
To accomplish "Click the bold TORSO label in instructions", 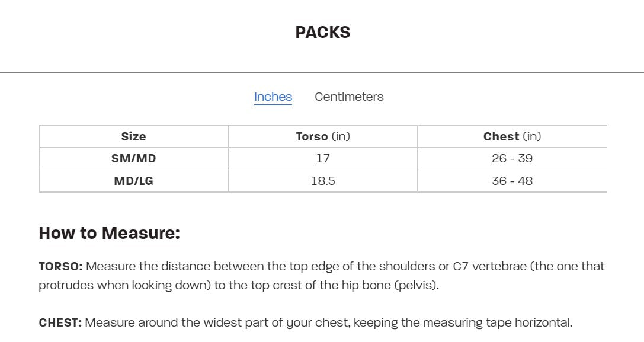I will (60, 266).
